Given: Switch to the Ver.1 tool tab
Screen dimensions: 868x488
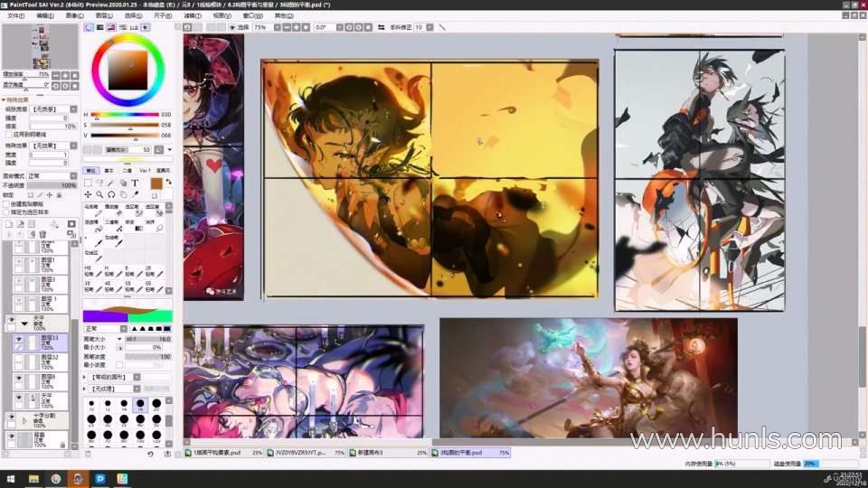Looking at the screenshot, I should [x=146, y=171].
